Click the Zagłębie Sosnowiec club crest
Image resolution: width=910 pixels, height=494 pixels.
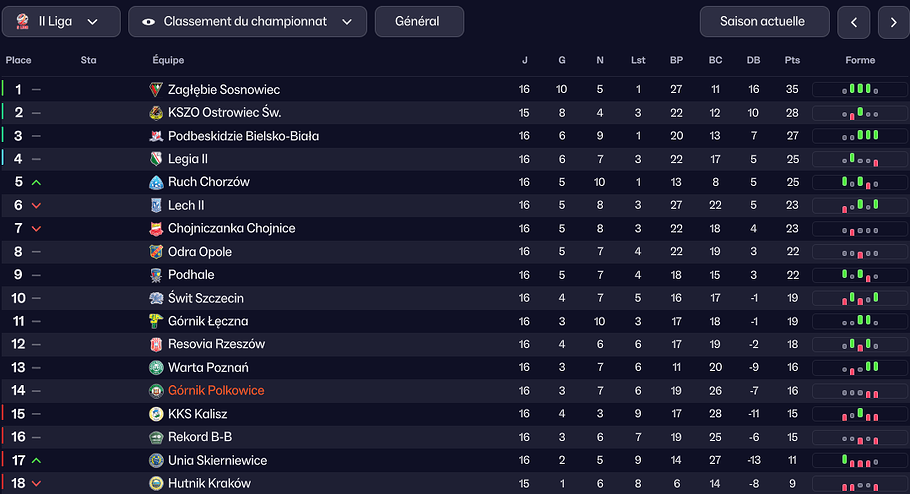coord(155,90)
